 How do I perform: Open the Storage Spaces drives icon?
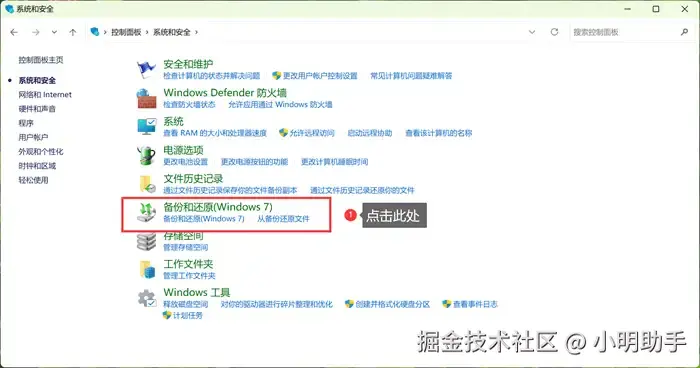point(146,241)
